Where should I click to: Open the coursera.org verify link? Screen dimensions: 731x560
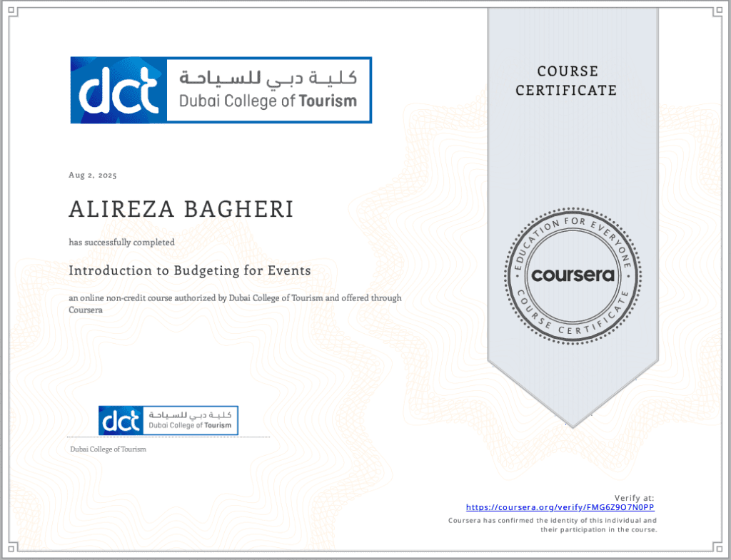click(x=560, y=507)
